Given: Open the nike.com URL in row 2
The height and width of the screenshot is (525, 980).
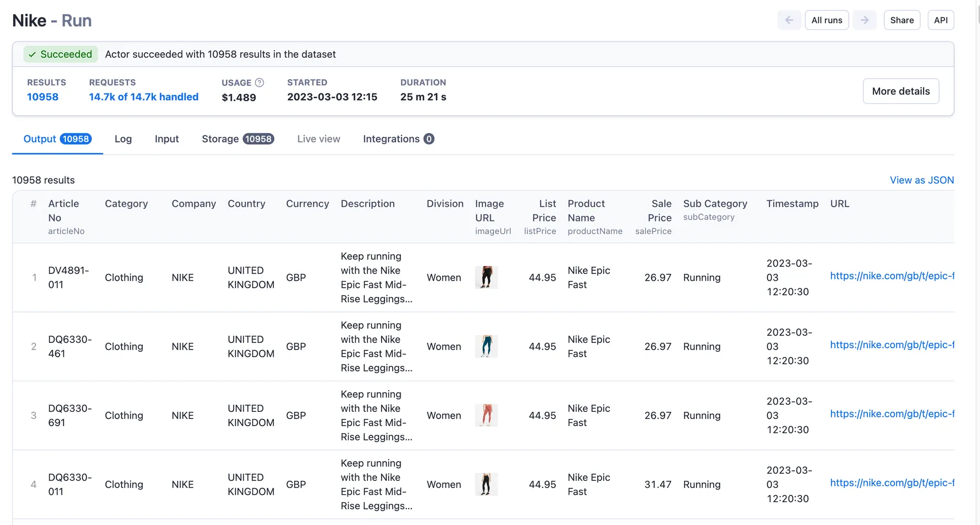Looking at the screenshot, I should point(892,345).
